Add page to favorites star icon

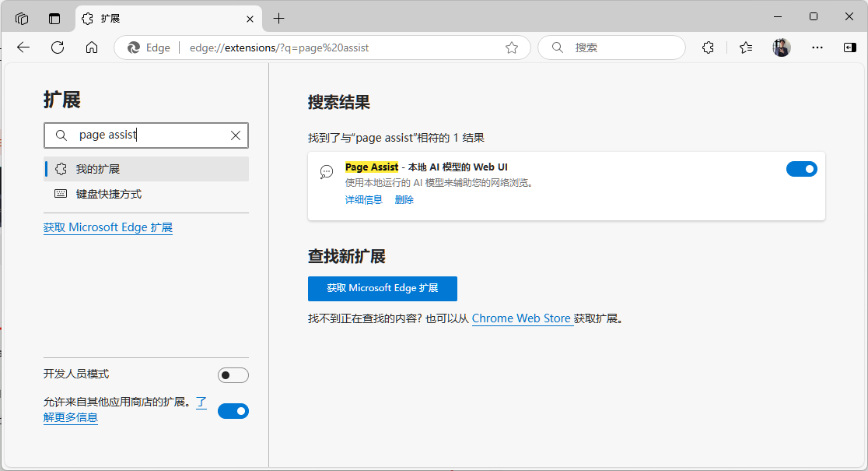click(512, 47)
